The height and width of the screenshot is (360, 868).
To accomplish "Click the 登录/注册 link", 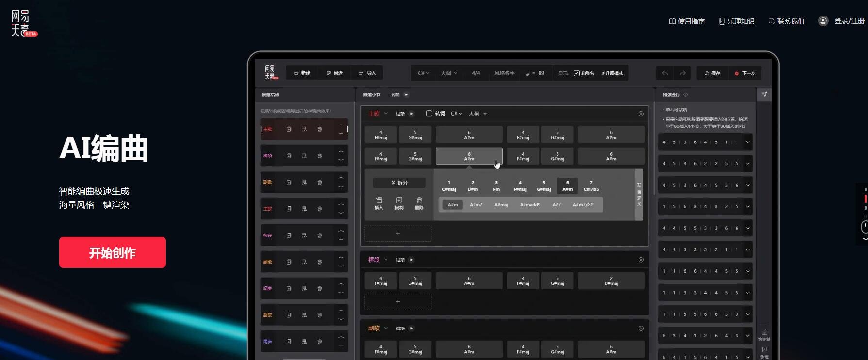I will tap(849, 21).
